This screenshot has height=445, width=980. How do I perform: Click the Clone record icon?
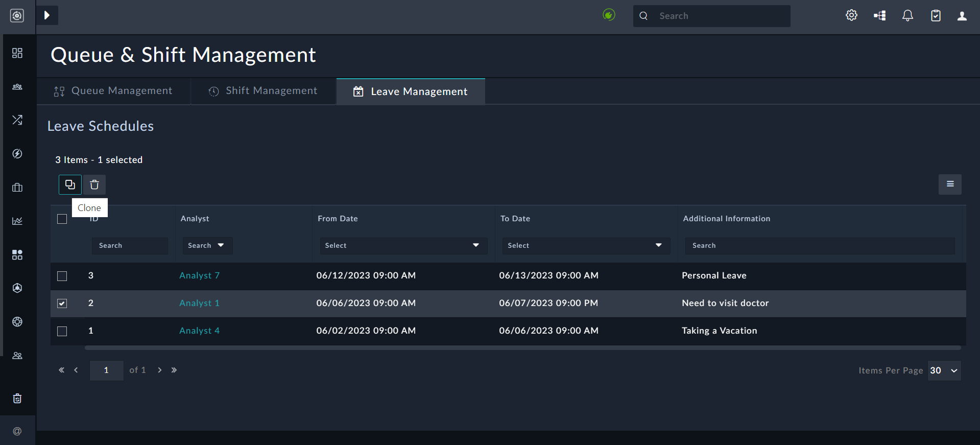pos(70,184)
